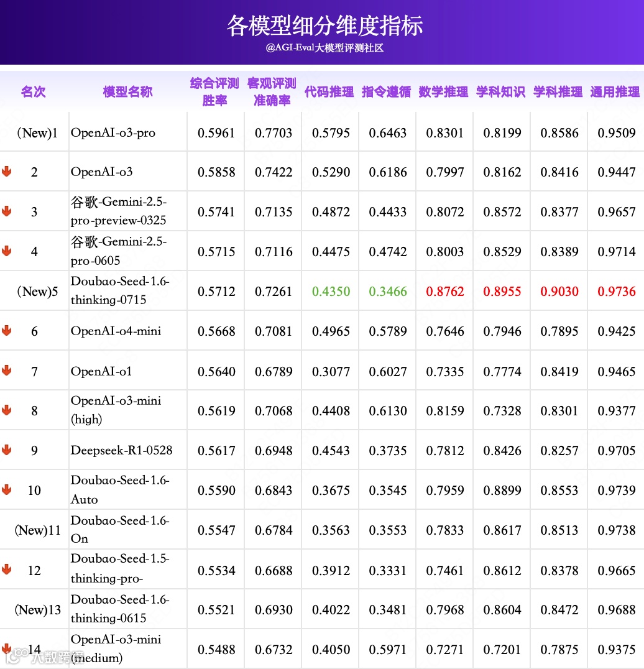Select the 客观评测准确率 column header
This screenshot has height=669, width=644.
click(272, 91)
